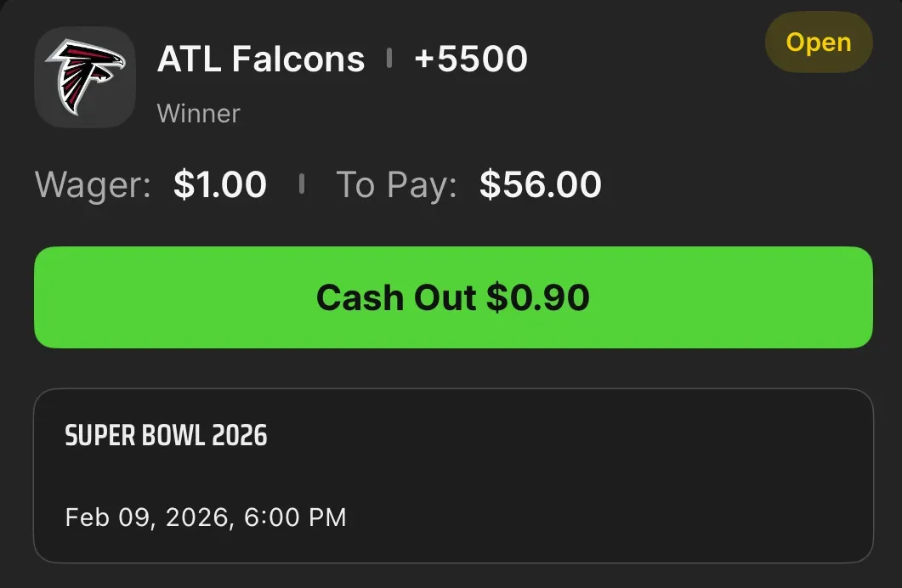
Task: Open the SUPER BOWL 2026 event heading
Action: click(167, 437)
